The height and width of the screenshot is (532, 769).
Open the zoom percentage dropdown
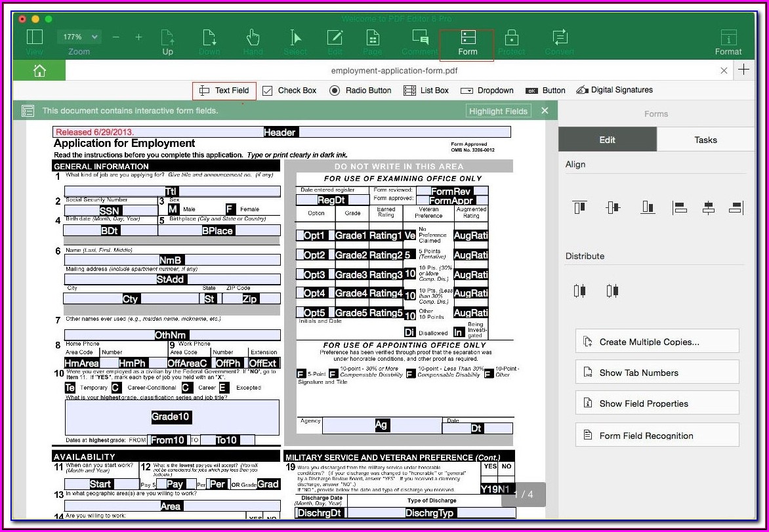78,37
